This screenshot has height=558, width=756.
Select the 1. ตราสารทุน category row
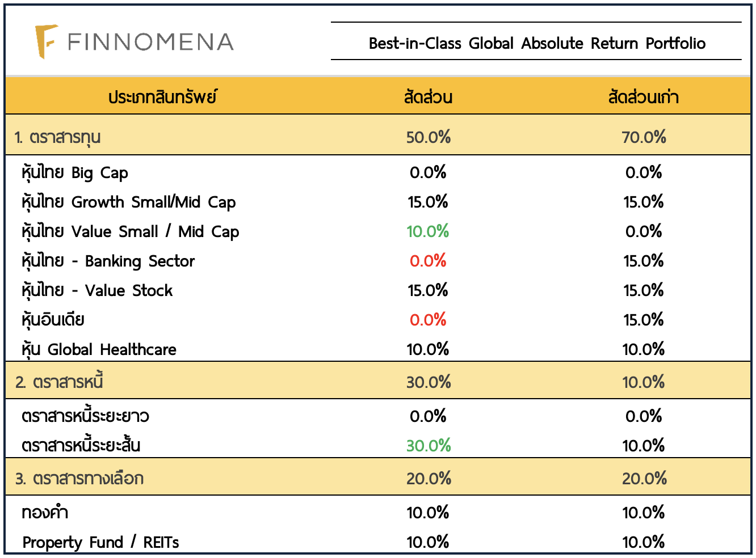58,137
